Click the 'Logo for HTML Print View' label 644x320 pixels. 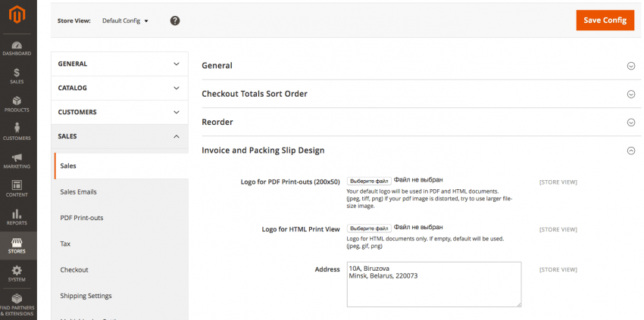301,229
